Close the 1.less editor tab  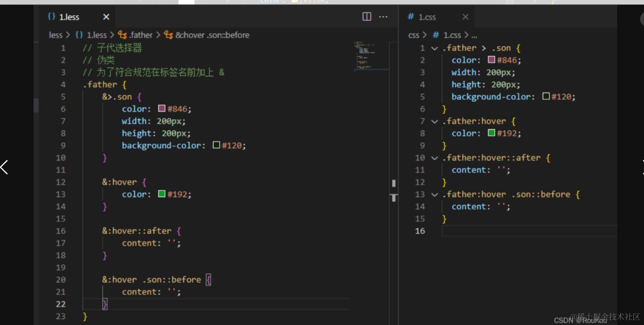click(106, 17)
